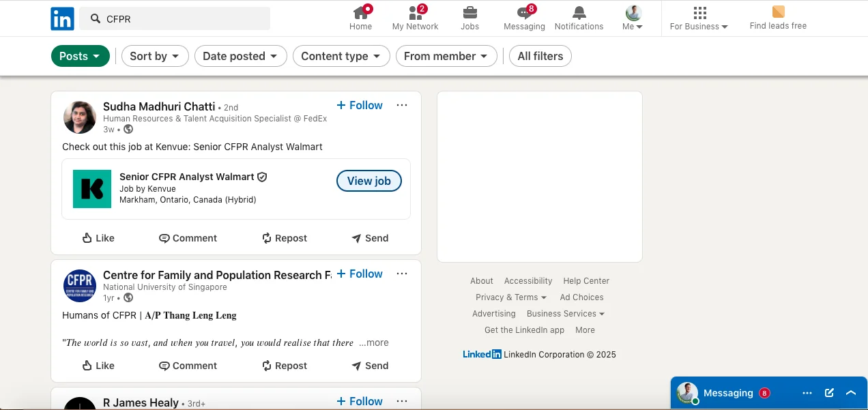Comment on Sudha's Kenvue job post
This screenshot has height=410, width=868.
[188, 238]
